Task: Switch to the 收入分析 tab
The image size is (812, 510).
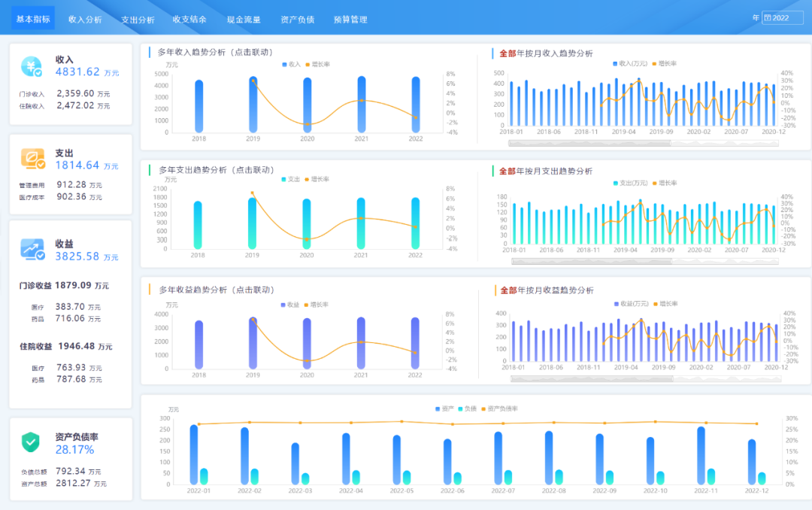Action: click(x=85, y=19)
